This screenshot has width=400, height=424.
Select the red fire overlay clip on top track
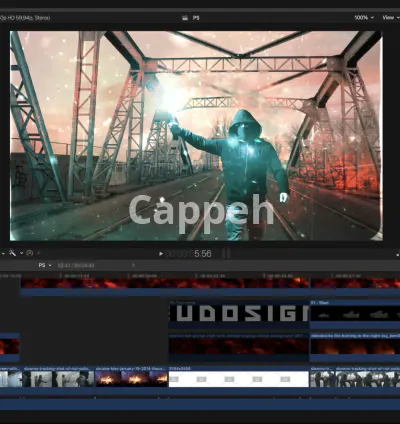coord(165,286)
